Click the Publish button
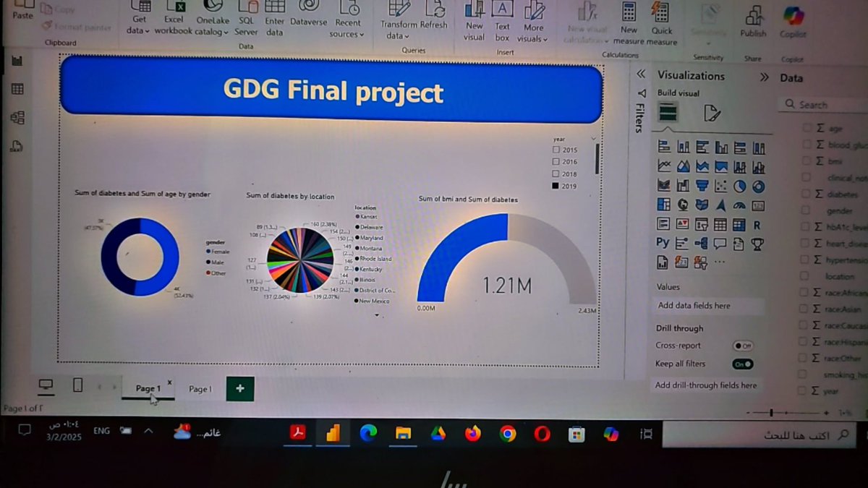 (x=753, y=20)
